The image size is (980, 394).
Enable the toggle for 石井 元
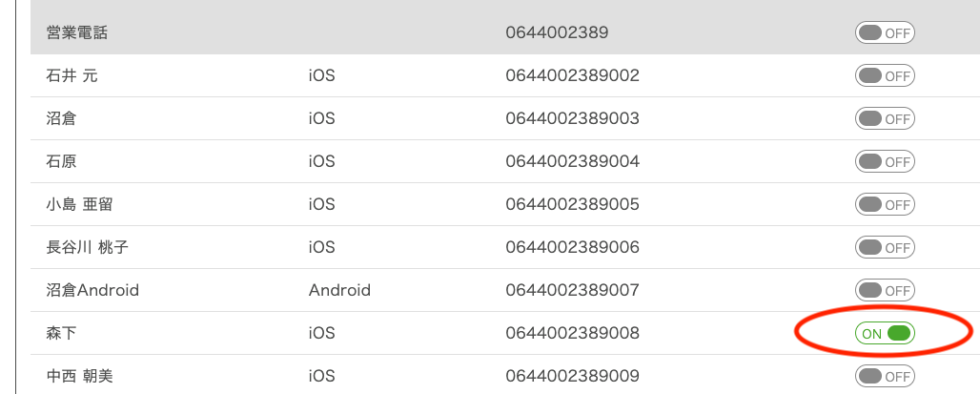pyautogui.click(x=885, y=76)
